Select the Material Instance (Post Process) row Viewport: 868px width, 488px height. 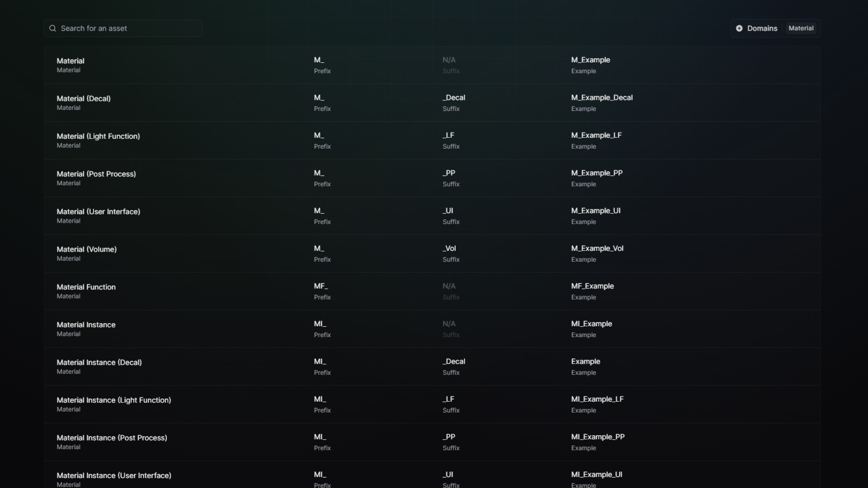(181, 441)
